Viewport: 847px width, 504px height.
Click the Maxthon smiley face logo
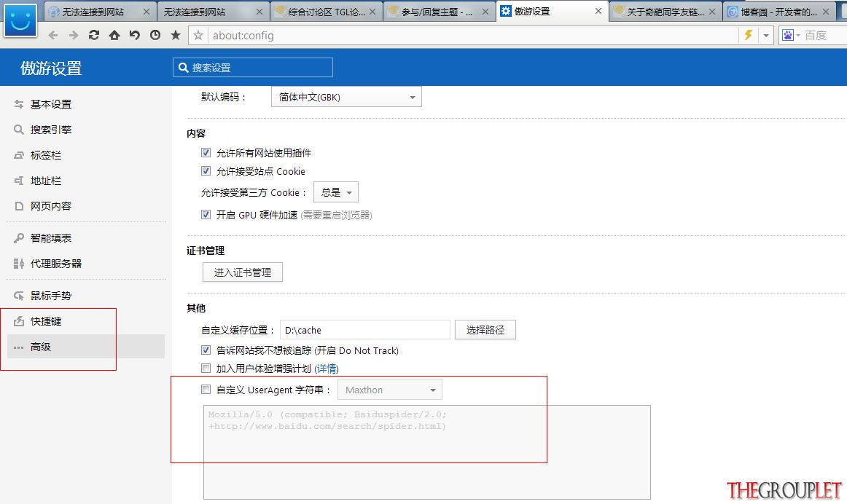tap(20, 20)
